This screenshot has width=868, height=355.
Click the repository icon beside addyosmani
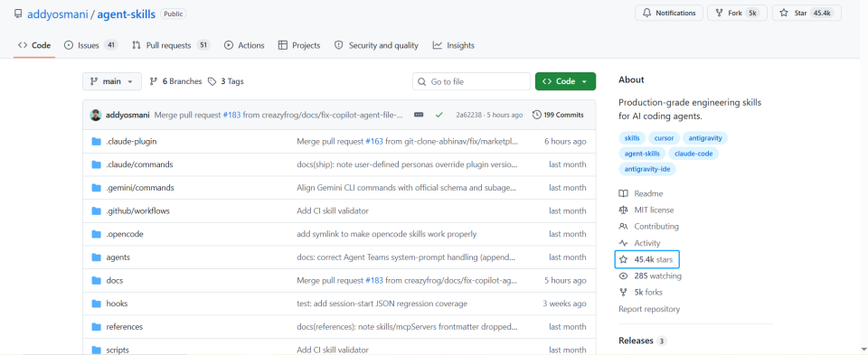(18, 14)
